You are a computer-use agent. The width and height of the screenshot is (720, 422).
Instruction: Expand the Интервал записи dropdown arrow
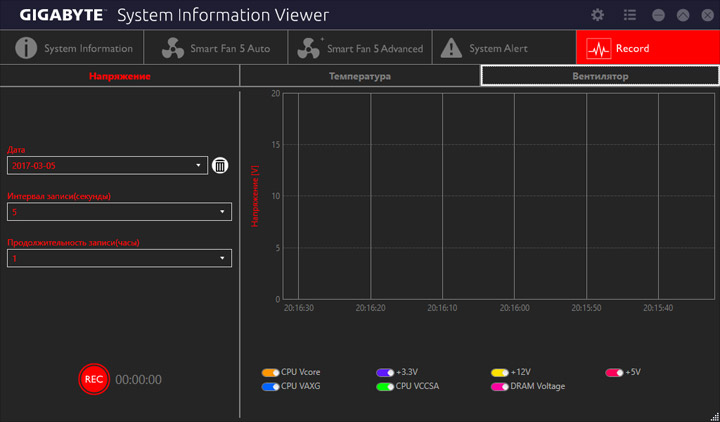pos(222,212)
